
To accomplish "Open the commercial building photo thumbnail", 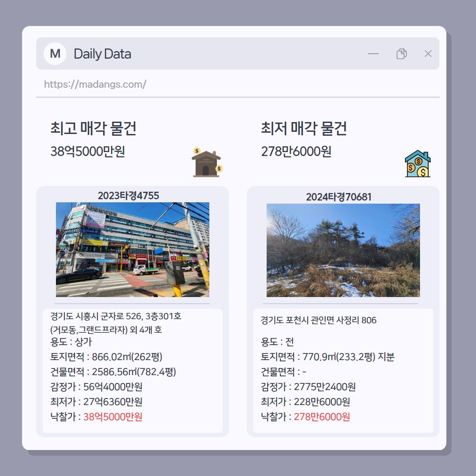I will 133,249.
